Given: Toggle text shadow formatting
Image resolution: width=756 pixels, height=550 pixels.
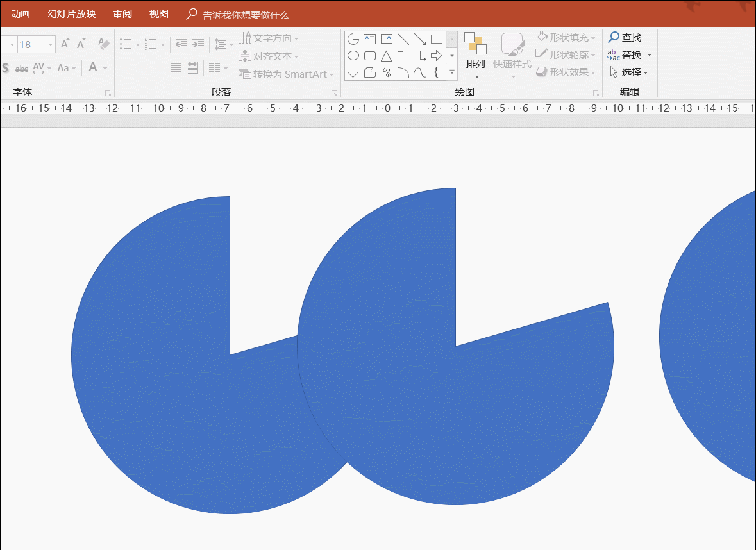Looking at the screenshot, I should (5, 68).
